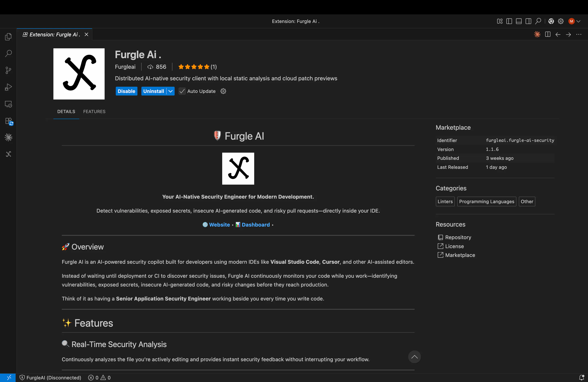Go forward with the right arrow

tap(568, 34)
